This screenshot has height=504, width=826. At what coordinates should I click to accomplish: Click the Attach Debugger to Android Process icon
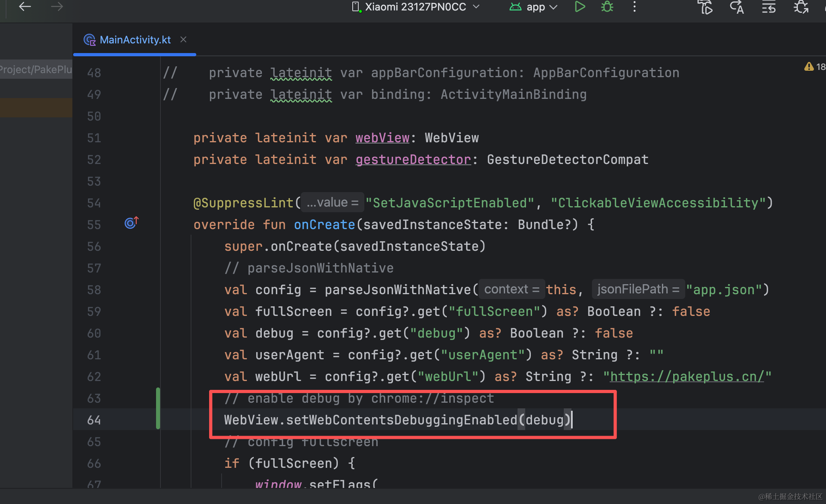point(801,7)
